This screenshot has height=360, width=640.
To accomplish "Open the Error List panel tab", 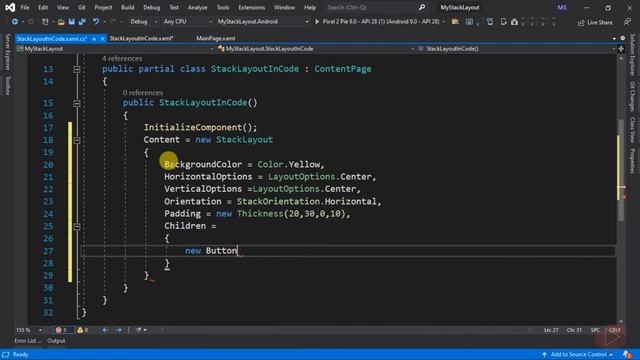I will click(28, 341).
